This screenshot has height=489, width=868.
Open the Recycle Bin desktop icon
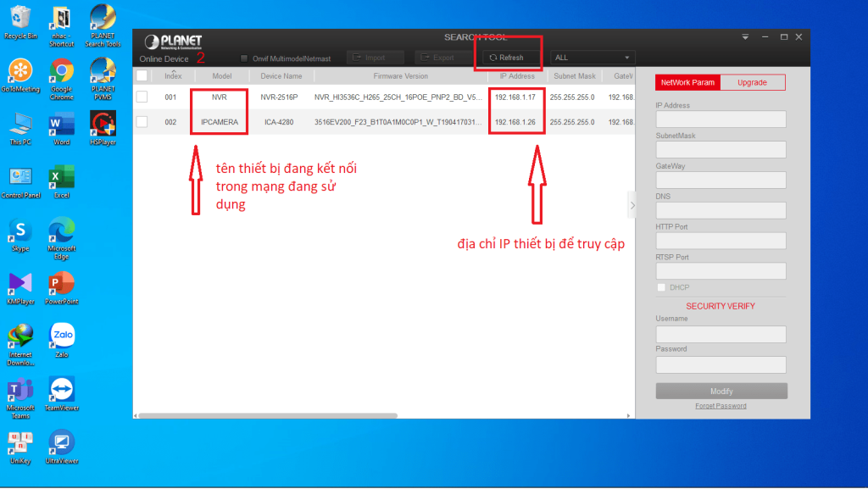point(20,23)
